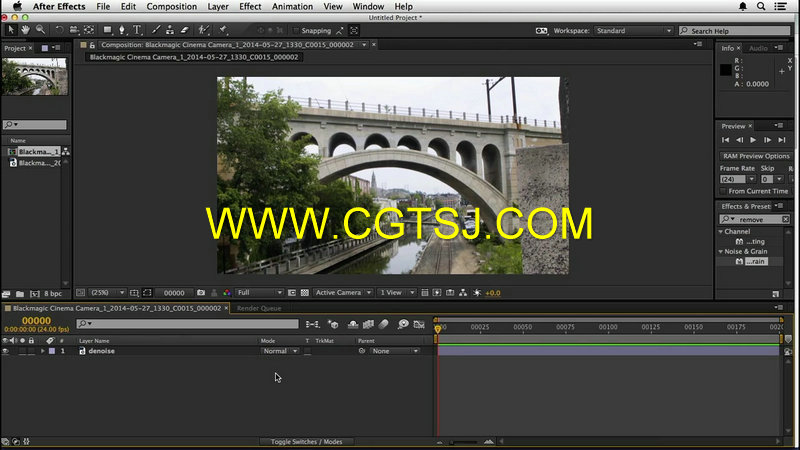Toggle the viewer lock icon
Image resolution: width=800 pixels, height=450 pixels.
tap(92, 45)
